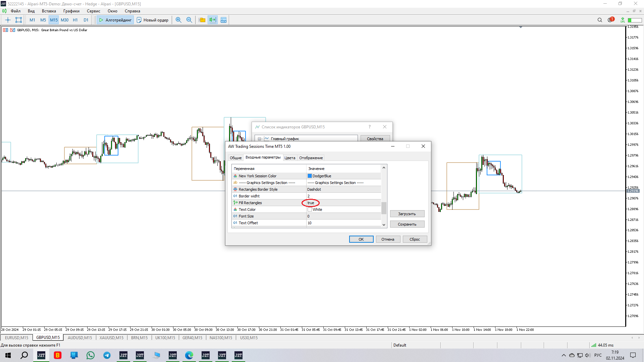Toggle the Алготрейдинг button
Screen dimensions: 644x362
115,20
